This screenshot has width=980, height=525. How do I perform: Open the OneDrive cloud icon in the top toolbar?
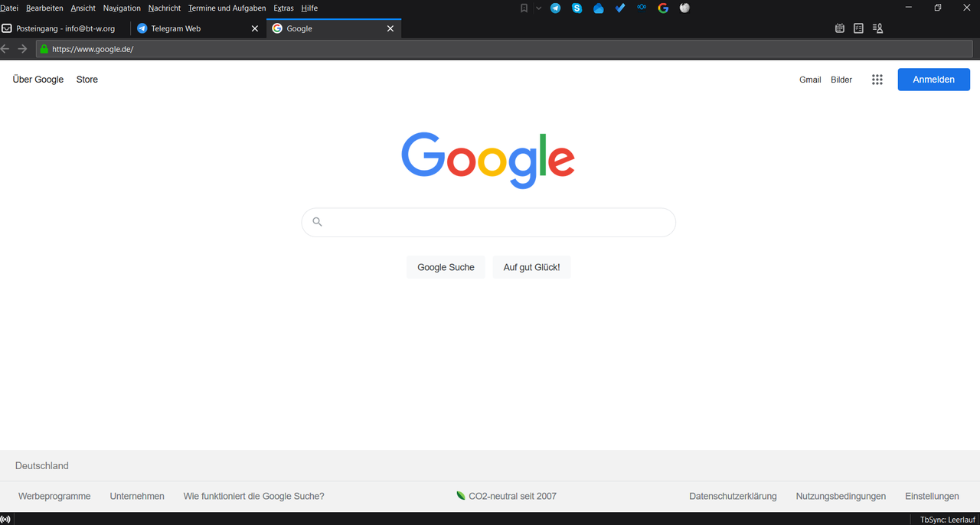(x=599, y=8)
